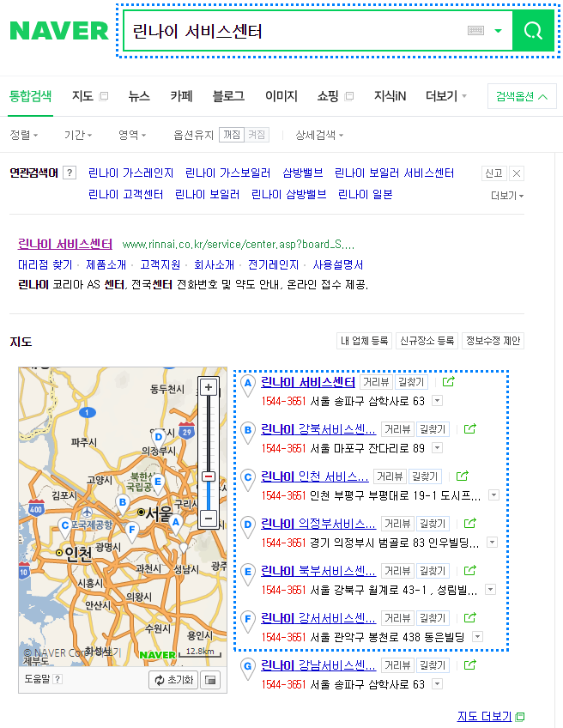Open the 블로그 tab
The image size is (563, 728).
point(228,96)
